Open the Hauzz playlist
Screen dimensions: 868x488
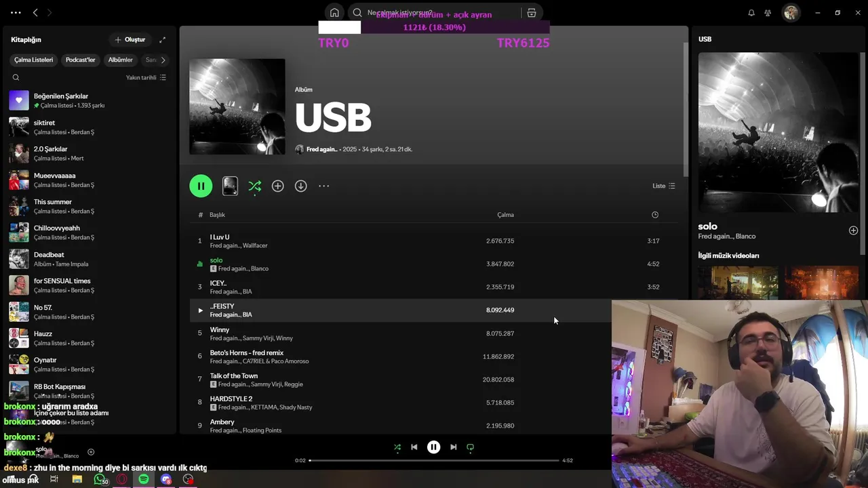point(88,338)
